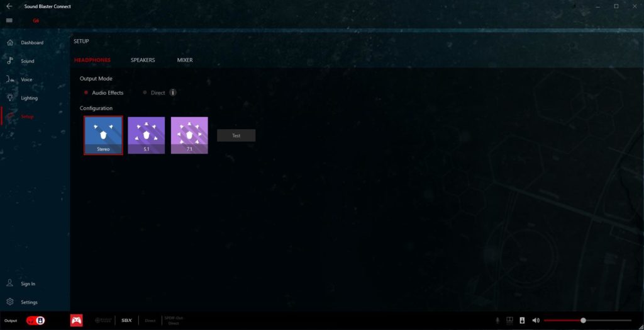Choose the 7.1 configuration tile
This screenshot has height=330, width=644.
(x=189, y=135)
